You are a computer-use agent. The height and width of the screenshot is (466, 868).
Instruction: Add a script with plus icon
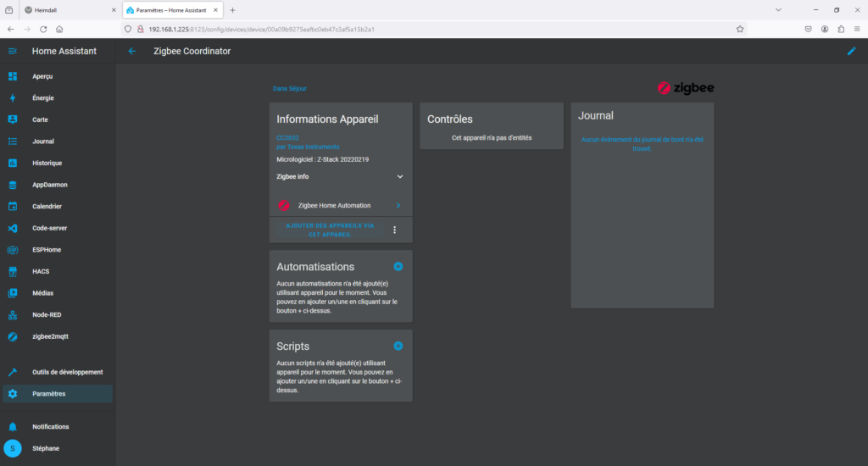pyautogui.click(x=398, y=346)
